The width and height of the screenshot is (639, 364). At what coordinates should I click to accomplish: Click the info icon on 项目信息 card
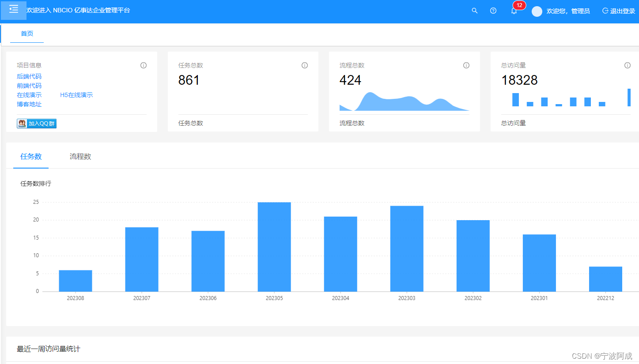tap(144, 65)
